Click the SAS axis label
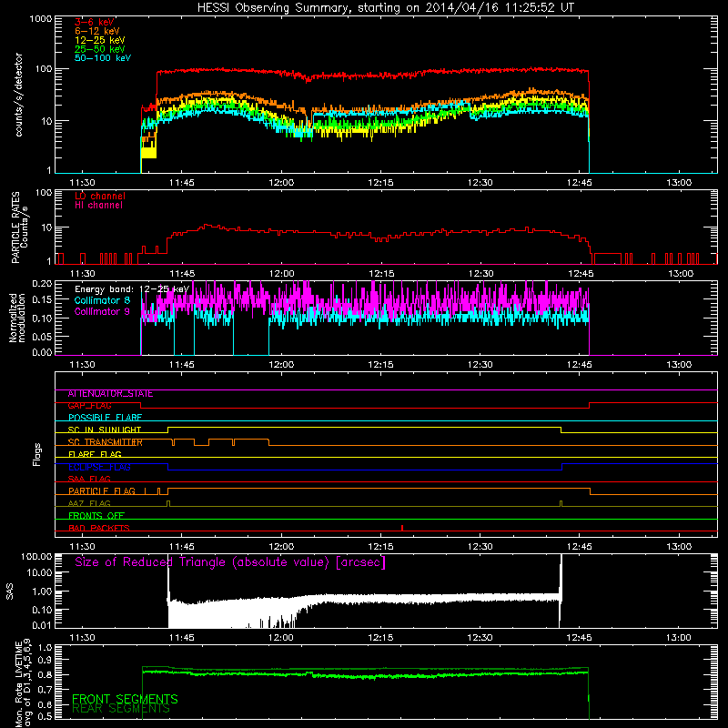The height and width of the screenshot is (728, 728). coord(10,591)
